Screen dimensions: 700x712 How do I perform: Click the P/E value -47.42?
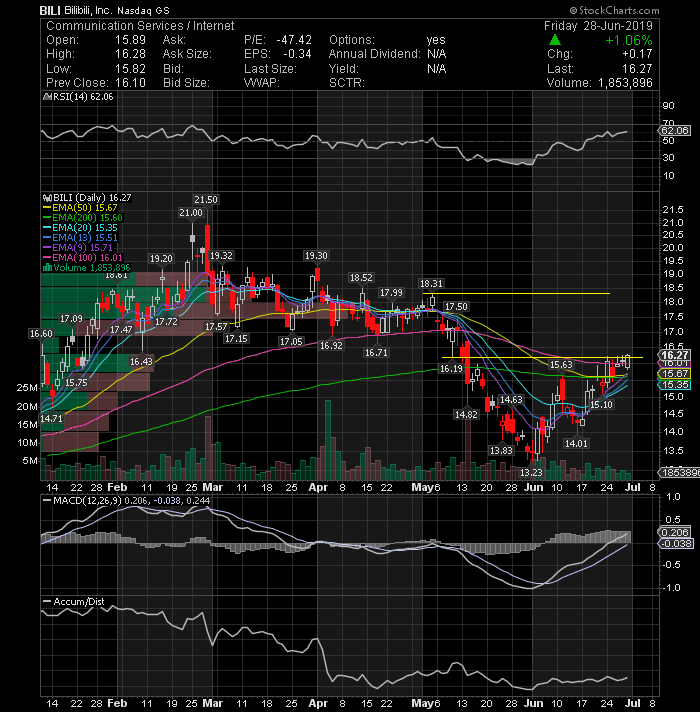point(294,40)
